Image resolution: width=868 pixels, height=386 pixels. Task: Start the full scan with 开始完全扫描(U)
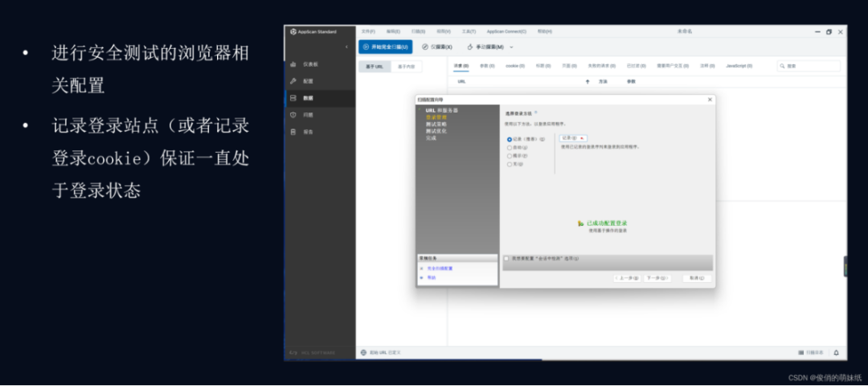coord(385,47)
